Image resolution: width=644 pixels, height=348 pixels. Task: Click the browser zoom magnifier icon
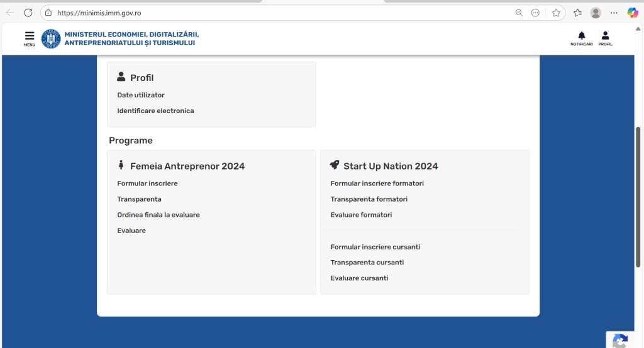[519, 13]
